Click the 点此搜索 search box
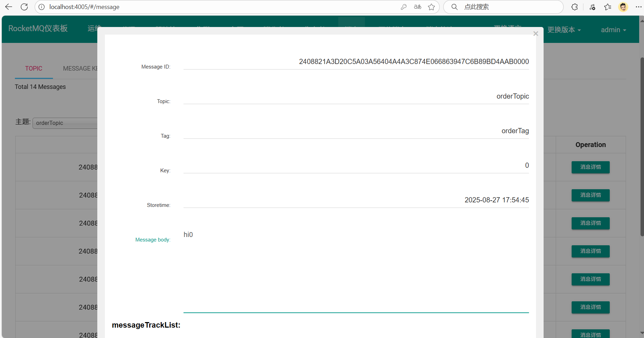Screen dimensions: 644x338 pyautogui.click(x=509, y=7)
